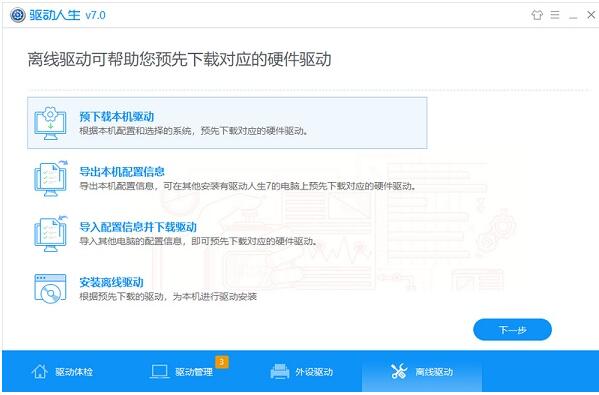The image size is (599, 395).
Task: Click the 导入配置信息 import icon
Action: click(x=50, y=234)
